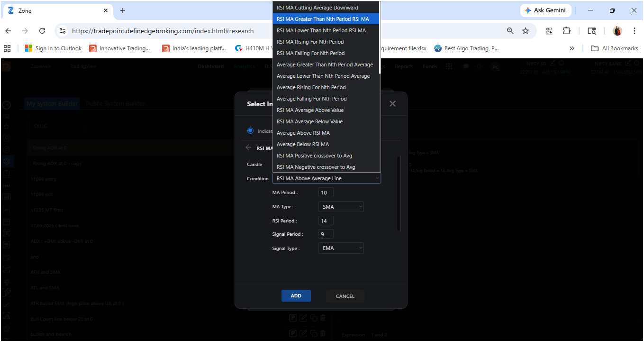Switch to My System Builder tab
Screen dimensions: 644x342
pos(52,104)
